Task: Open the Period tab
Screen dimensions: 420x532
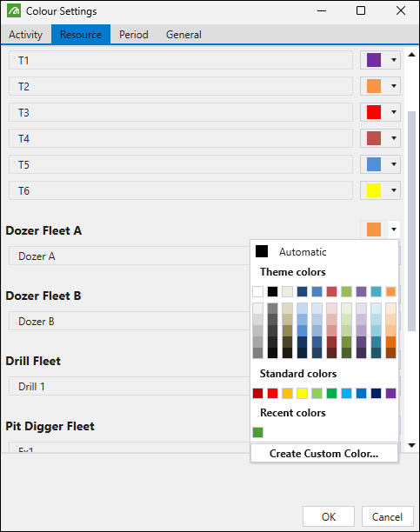Action: coord(134,35)
